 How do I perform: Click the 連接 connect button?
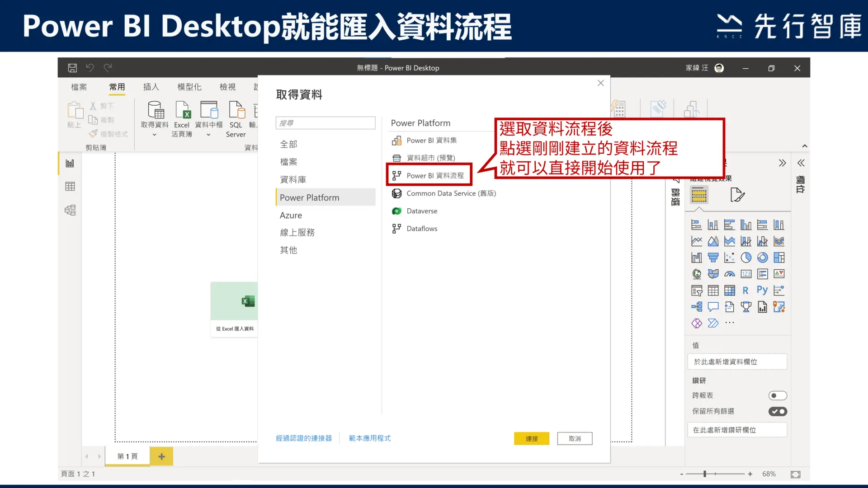coord(532,439)
